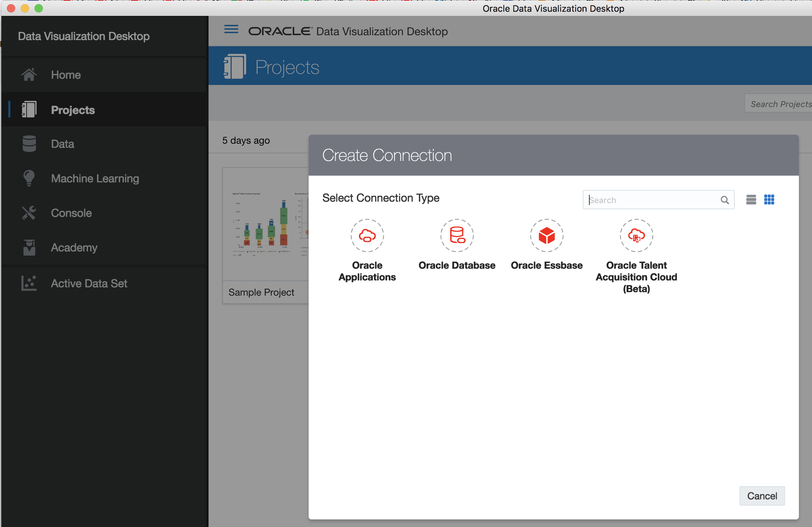812x527 pixels.
Task: Click the Oracle Database label
Action: pos(457,265)
